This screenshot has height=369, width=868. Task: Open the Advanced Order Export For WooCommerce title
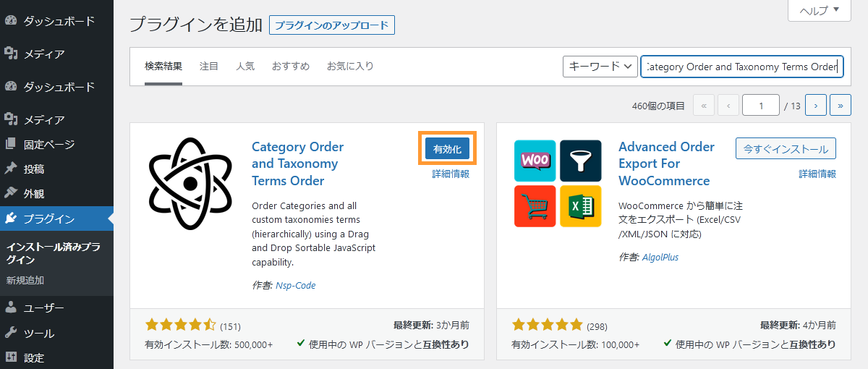666,164
